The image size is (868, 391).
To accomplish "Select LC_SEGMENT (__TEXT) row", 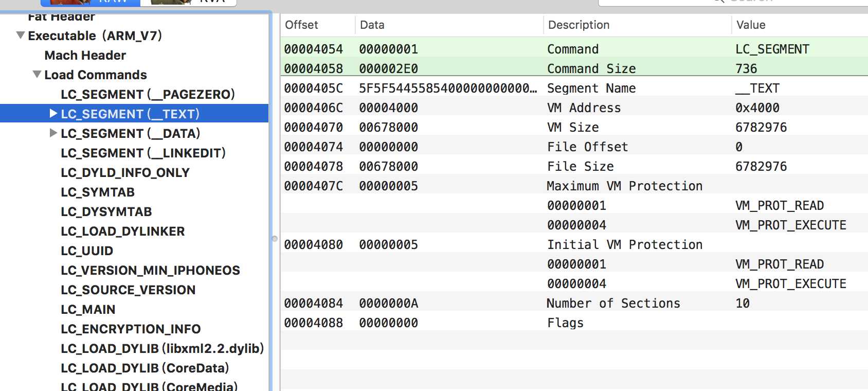I will [134, 113].
